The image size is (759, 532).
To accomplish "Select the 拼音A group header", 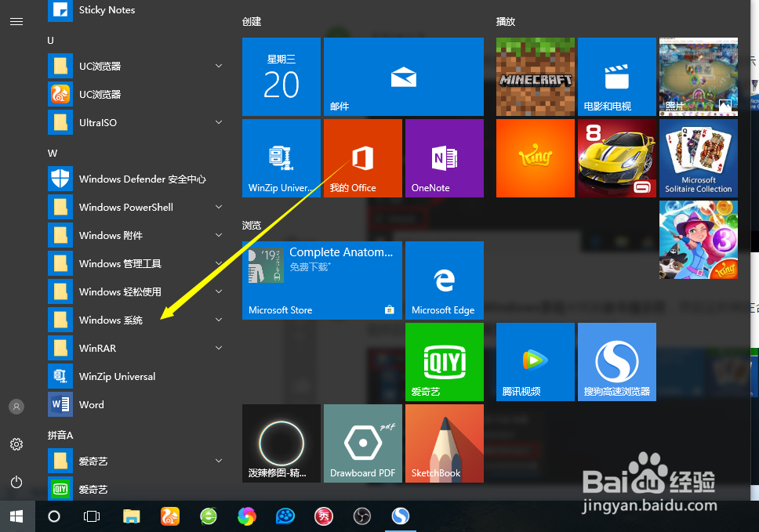I will 60,436.
